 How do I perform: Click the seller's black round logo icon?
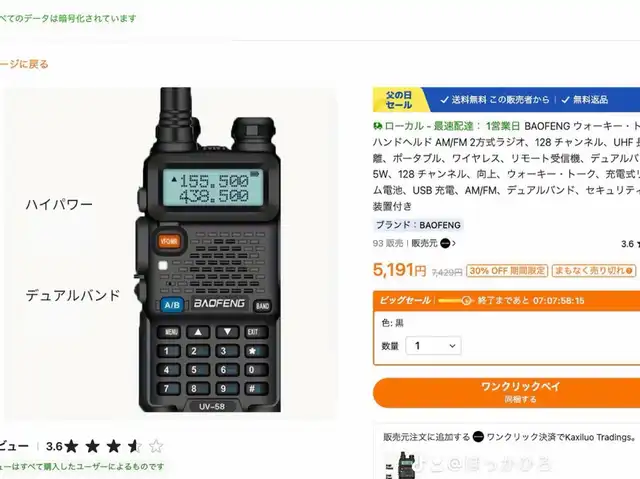pyautogui.click(x=445, y=244)
